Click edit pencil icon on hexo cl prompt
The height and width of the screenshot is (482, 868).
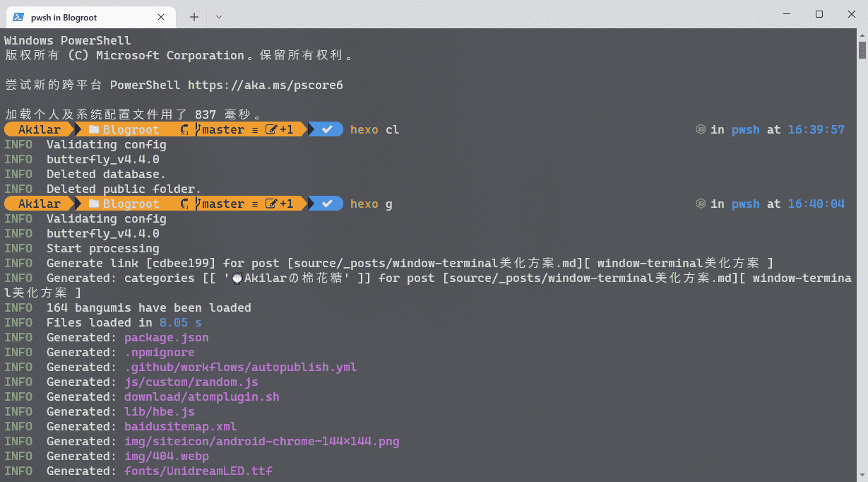271,130
